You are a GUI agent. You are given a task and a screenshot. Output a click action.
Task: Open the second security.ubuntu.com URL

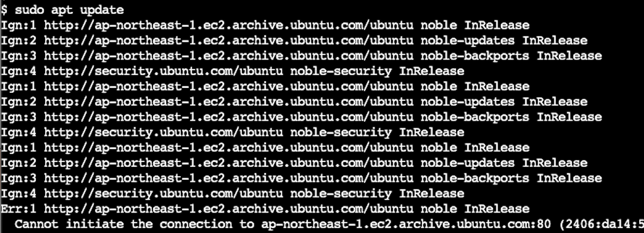(164, 132)
